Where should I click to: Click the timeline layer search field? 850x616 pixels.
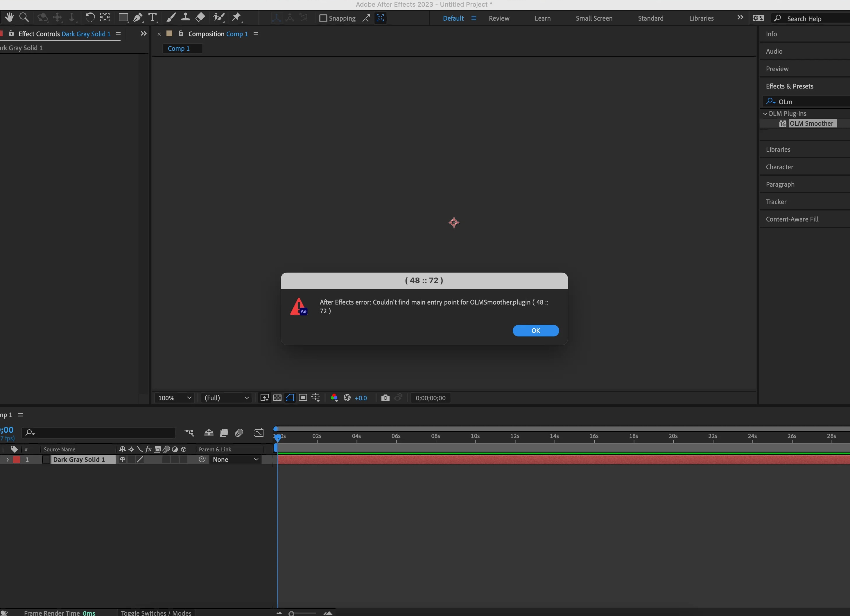tap(98, 433)
